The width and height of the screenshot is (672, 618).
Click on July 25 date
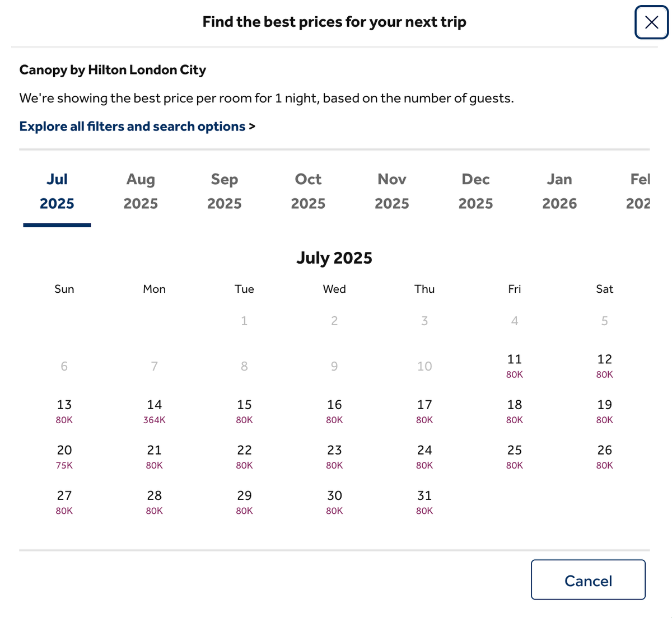[x=515, y=456]
